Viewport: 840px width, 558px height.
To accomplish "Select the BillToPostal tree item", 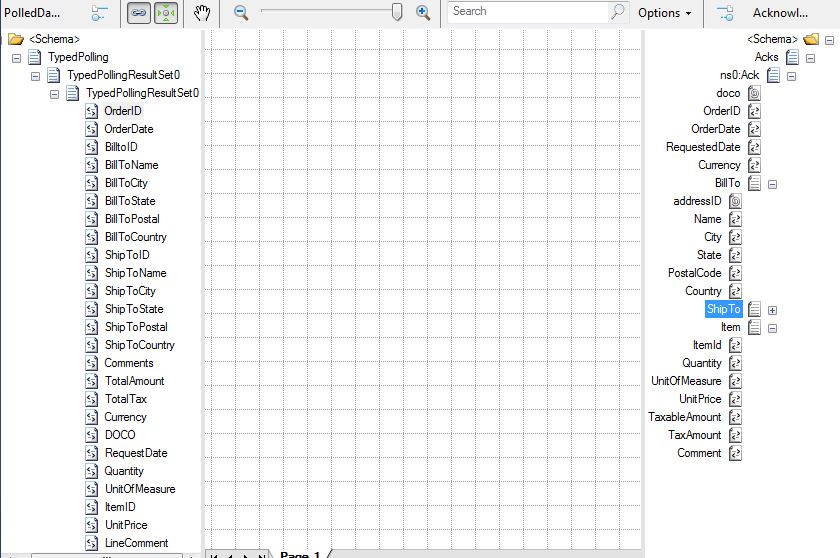I will pyautogui.click(x=132, y=219).
